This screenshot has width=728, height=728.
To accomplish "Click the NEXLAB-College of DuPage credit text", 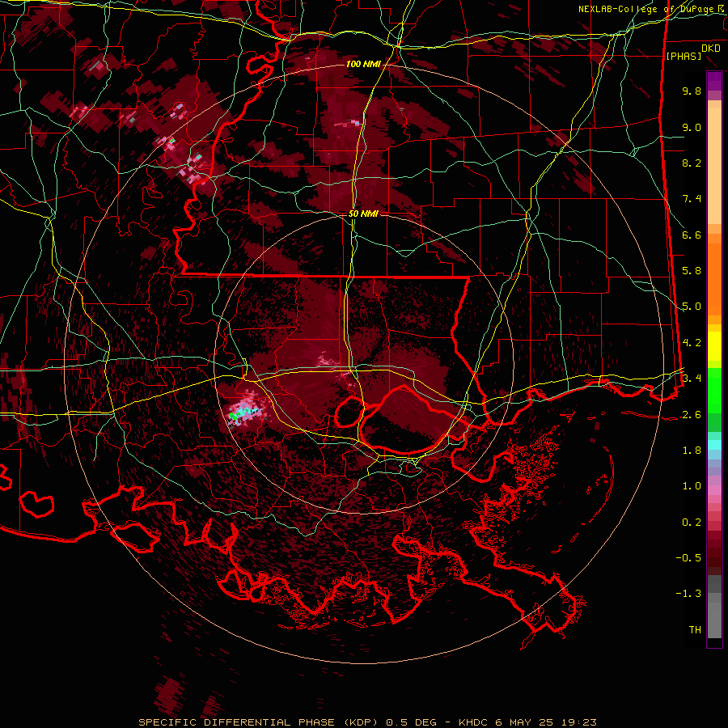I will (x=650, y=9).
